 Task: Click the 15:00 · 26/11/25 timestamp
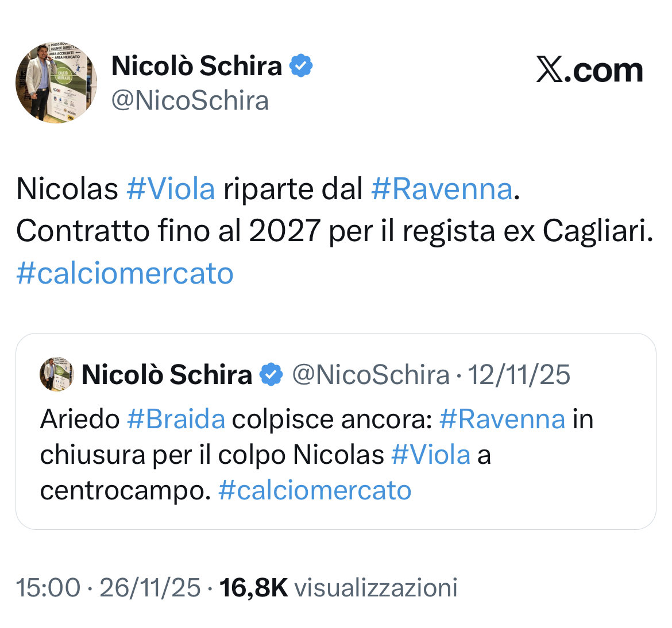[108, 587]
